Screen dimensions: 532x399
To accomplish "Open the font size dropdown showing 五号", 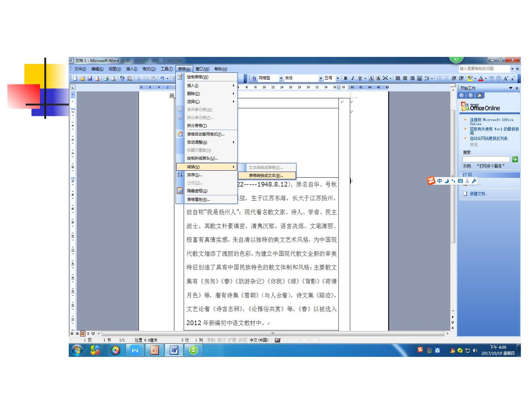I will pyautogui.click(x=338, y=78).
